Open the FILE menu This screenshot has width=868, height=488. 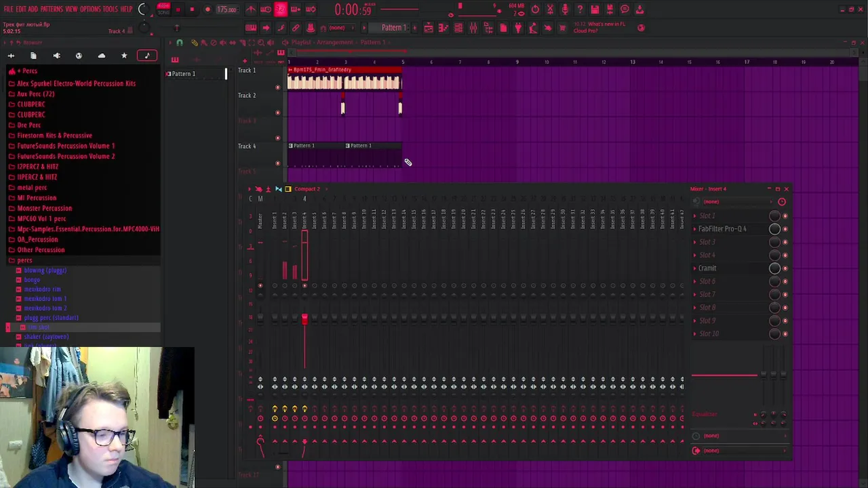pos(8,9)
